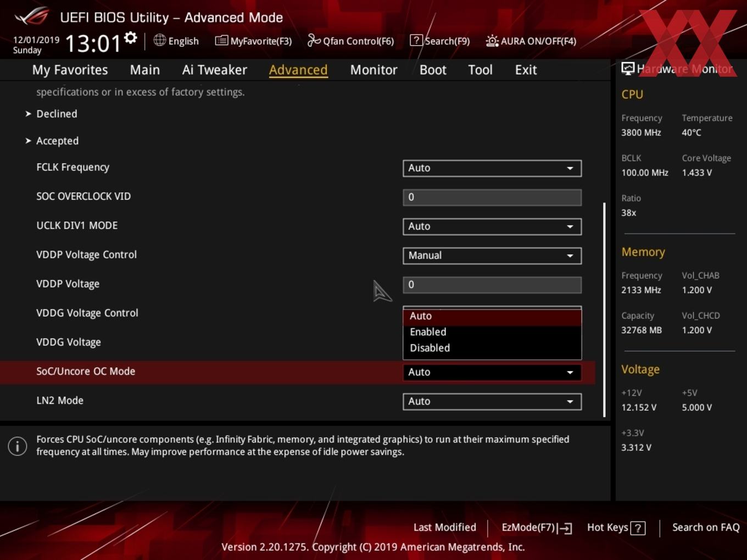The image size is (747, 560).
Task: Select VDDG Voltage label
Action: (69, 343)
